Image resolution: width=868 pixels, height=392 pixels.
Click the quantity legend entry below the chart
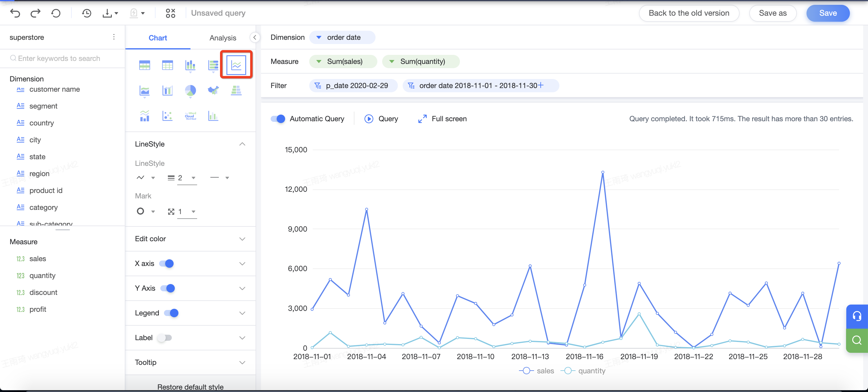coord(583,370)
